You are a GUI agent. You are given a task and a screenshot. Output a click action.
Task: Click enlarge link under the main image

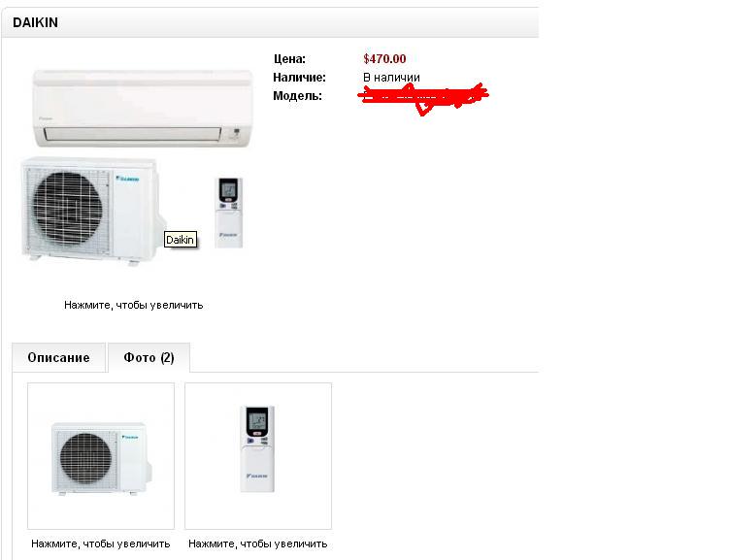(133, 306)
